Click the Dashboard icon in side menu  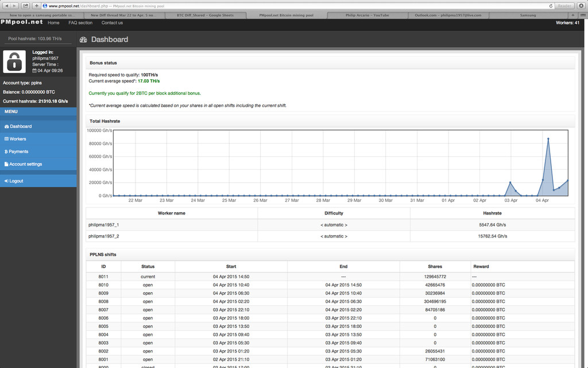[6, 126]
